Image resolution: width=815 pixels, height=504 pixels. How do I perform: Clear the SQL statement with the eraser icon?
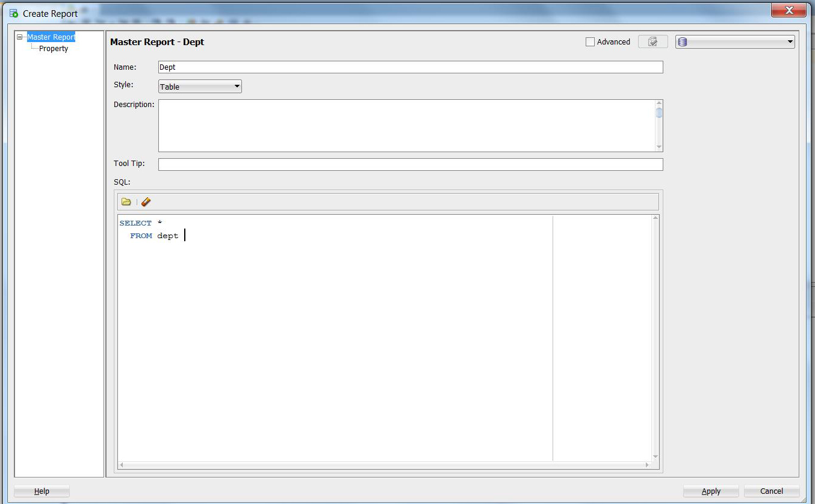tap(146, 201)
